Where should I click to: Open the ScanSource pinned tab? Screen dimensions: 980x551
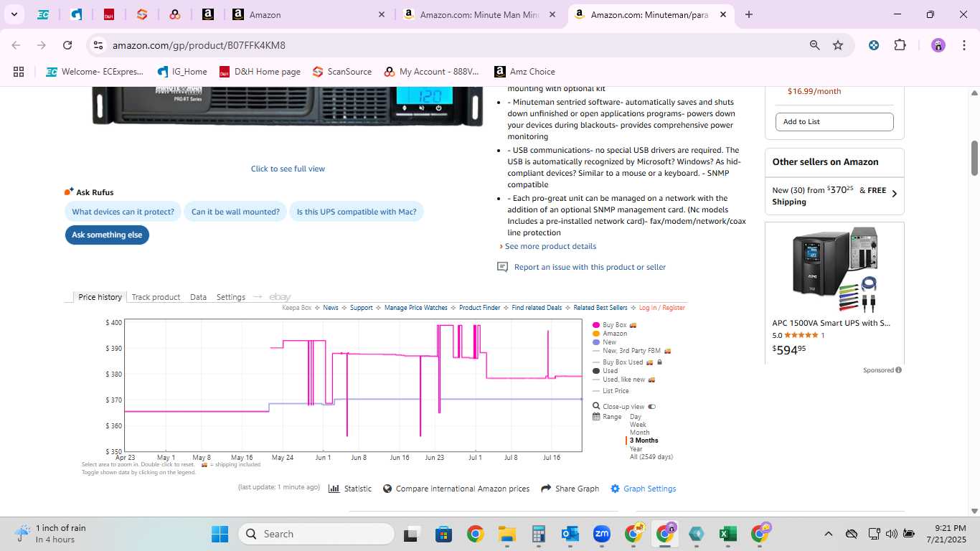click(x=142, y=14)
